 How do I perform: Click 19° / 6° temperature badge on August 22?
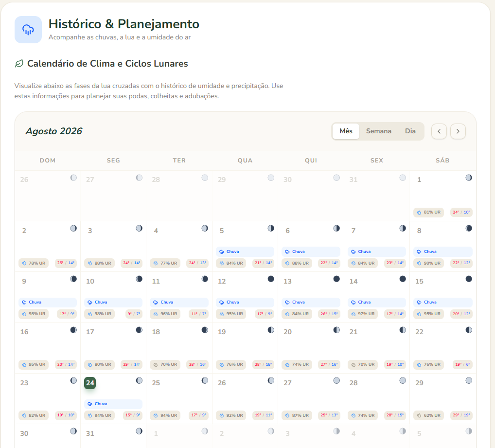[462, 364]
